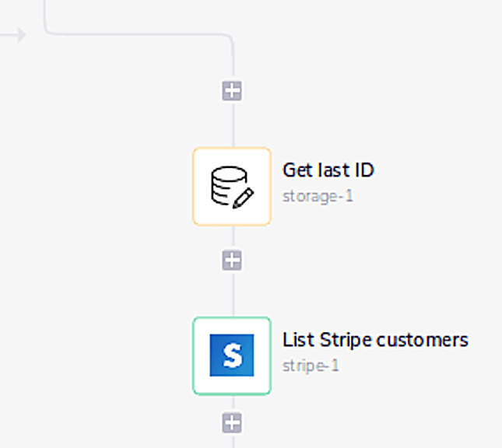
Task: Click the "storage-1" identifier text
Action: 318,195
